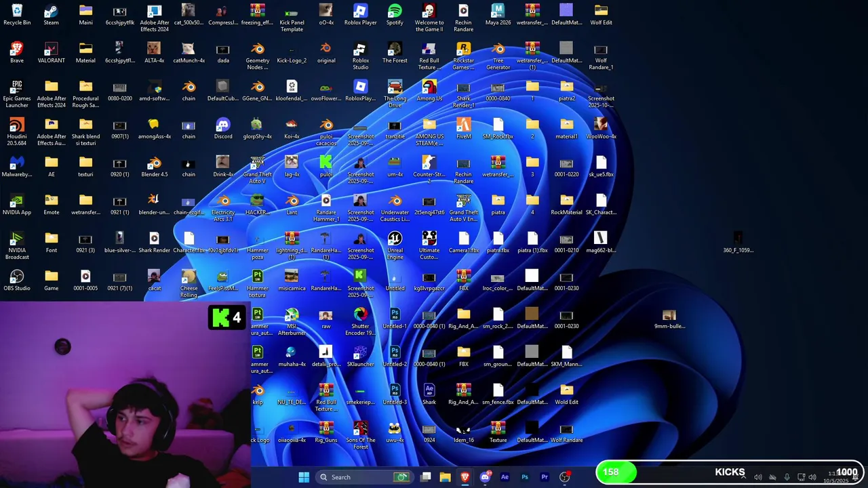This screenshot has height=488, width=868.
Task: Launch Steam from the desktop
Action: point(52,15)
